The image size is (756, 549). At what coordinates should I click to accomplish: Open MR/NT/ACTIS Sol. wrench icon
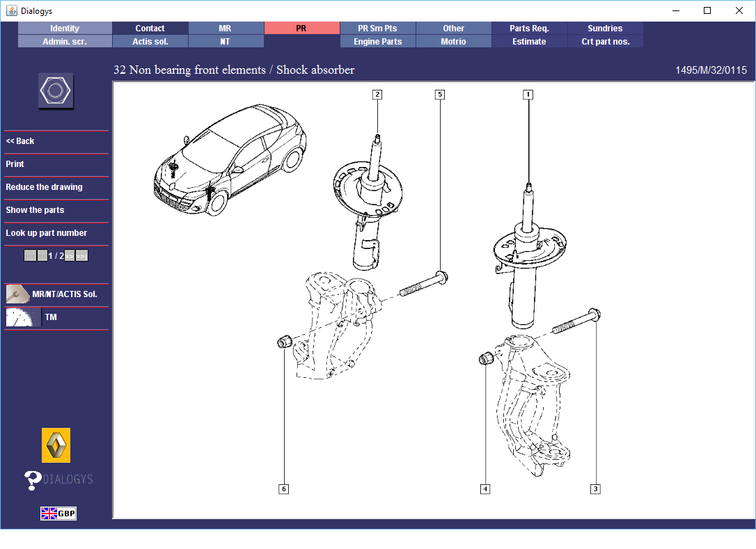pyautogui.click(x=17, y=294)
